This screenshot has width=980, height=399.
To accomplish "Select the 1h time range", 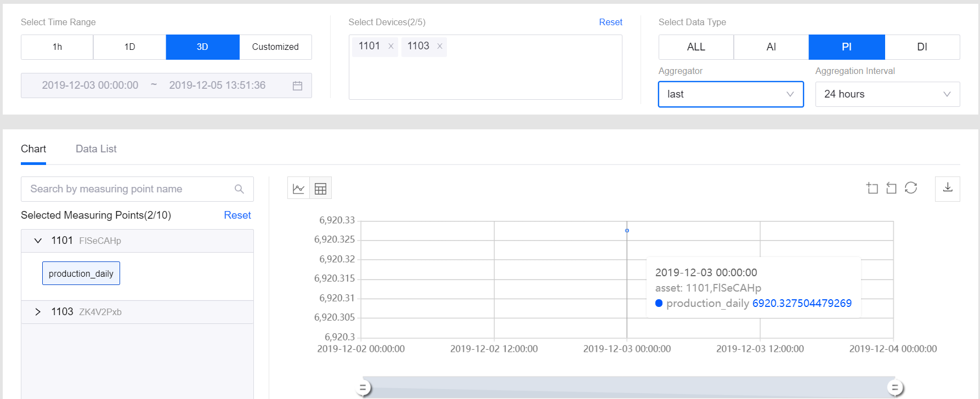I will tap(57, 47).
